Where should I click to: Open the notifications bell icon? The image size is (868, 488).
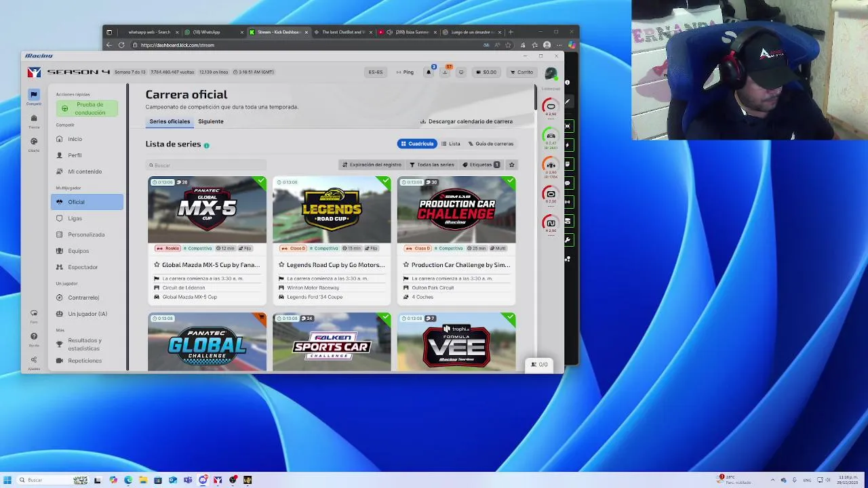pos(429,72)
